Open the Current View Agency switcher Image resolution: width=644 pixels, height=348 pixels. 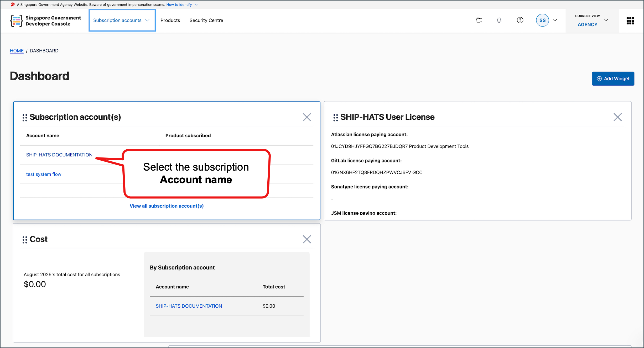591,20
